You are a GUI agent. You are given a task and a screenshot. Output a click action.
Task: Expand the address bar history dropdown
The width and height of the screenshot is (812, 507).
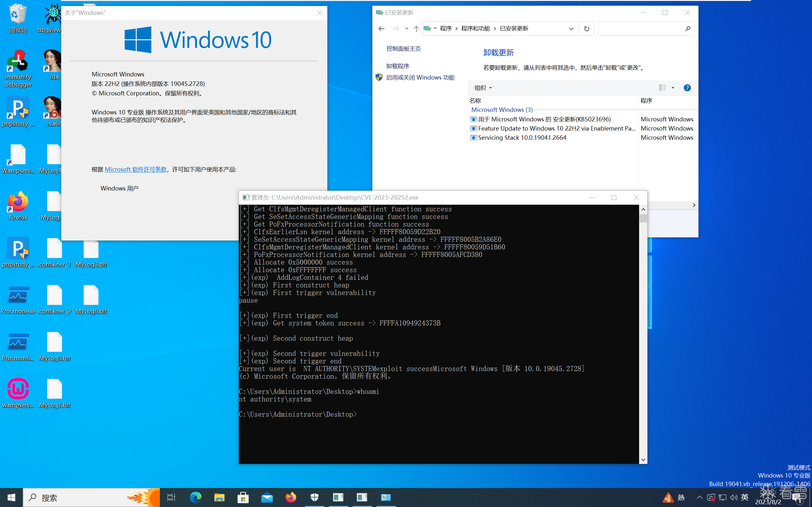point(571,29)
